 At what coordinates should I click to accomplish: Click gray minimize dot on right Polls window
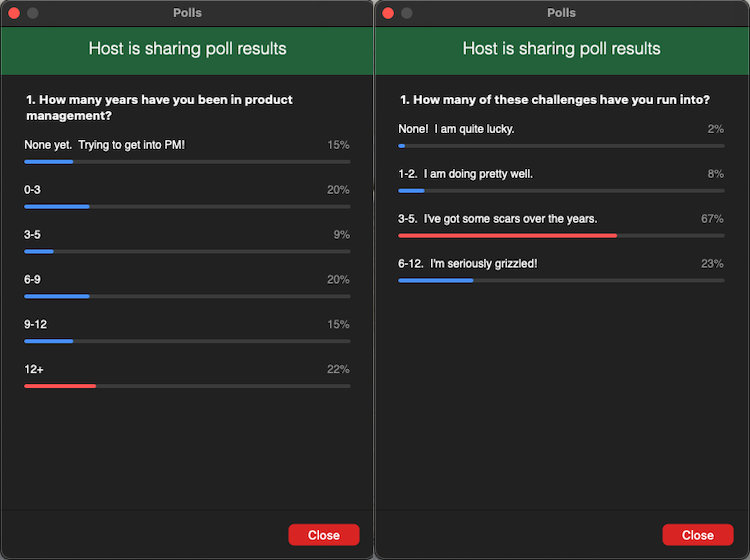click(x=407, y=13)
